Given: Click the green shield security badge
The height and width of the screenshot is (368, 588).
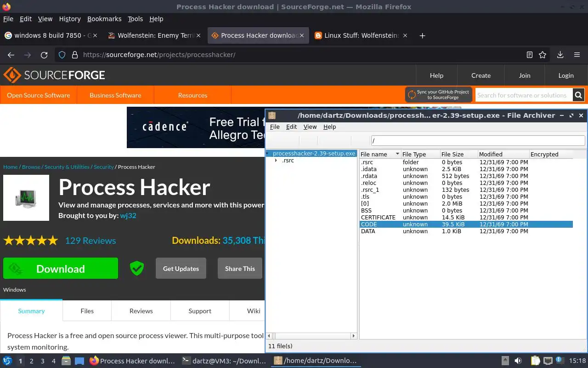Looking at the screenshot, I should [136, 268].
